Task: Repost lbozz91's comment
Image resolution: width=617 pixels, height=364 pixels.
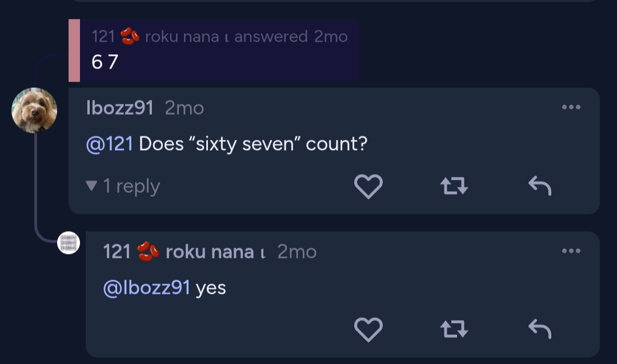Action: [x=454, y=186]
